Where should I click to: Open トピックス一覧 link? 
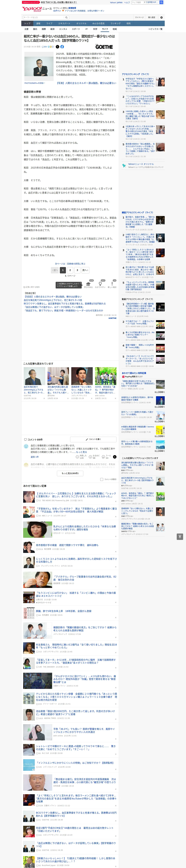pyautogui.click(x=155, y=29)
